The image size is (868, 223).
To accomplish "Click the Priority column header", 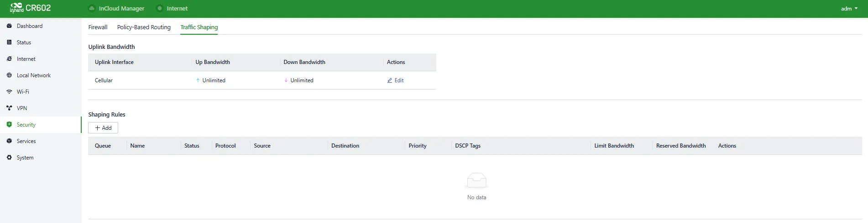I will [418, 146].
